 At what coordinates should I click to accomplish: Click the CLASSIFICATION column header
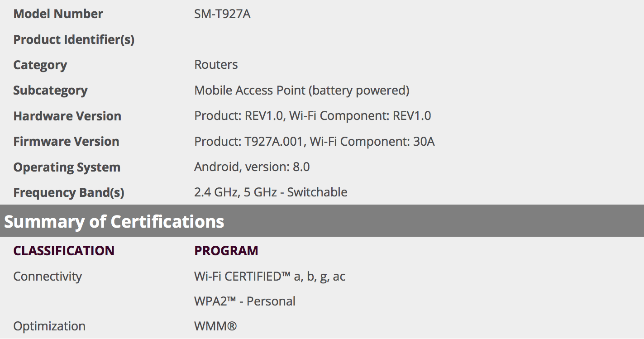click(64, 251)
